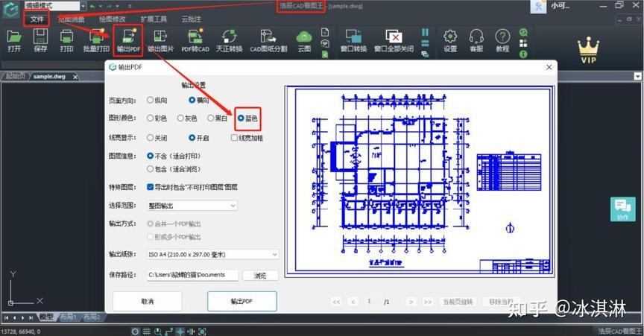Open the 云图 cloud drawings icon
Screen dimensions: 644x336
[x=304, y=40]
